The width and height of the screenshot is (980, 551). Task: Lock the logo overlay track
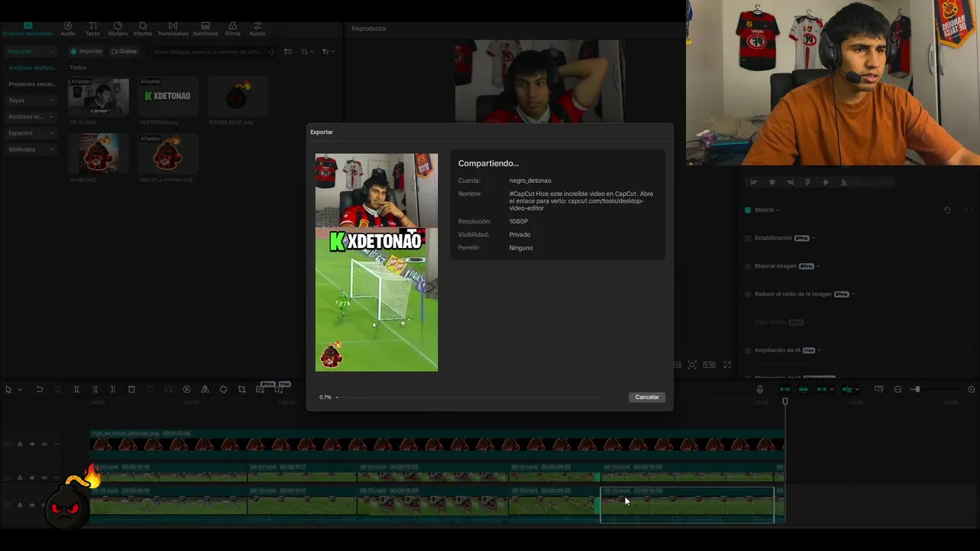coord(20,444)
